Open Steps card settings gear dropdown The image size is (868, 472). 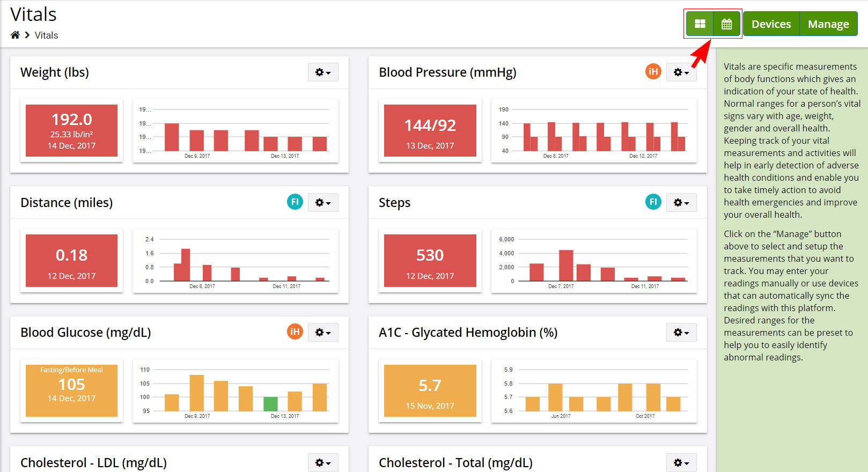[681, 202]
